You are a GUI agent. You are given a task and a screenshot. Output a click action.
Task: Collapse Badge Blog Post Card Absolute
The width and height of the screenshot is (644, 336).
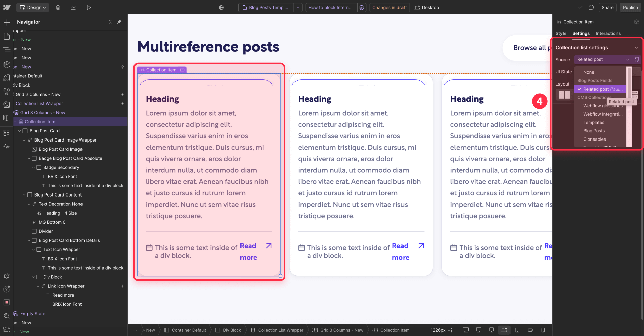coord(29,158)
